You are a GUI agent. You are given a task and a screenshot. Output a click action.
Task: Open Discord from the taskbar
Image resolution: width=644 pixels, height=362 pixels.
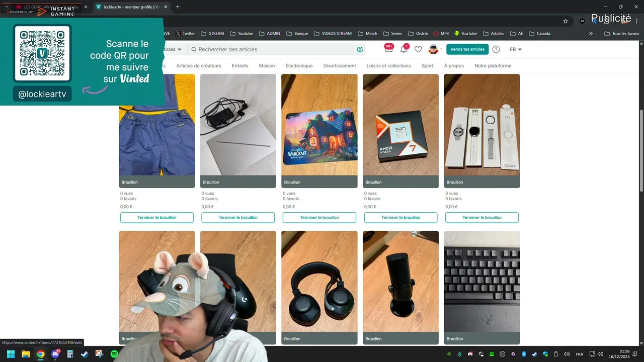pyautogui.click(x=55, y=354)
